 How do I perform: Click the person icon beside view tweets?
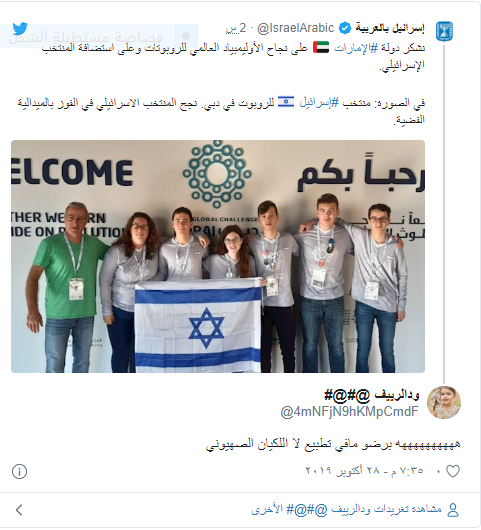pos(453,510)
